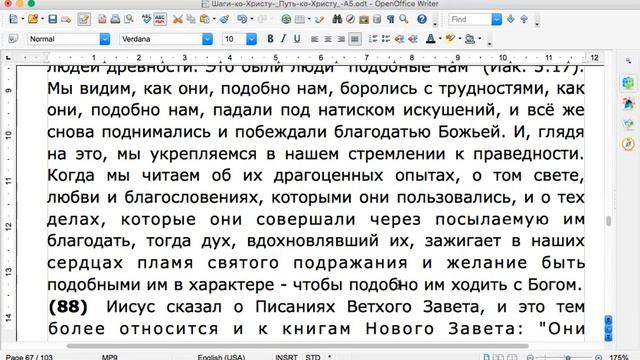
Task: Open the Navigator compass icon
Action: click(x=350, y=19)
